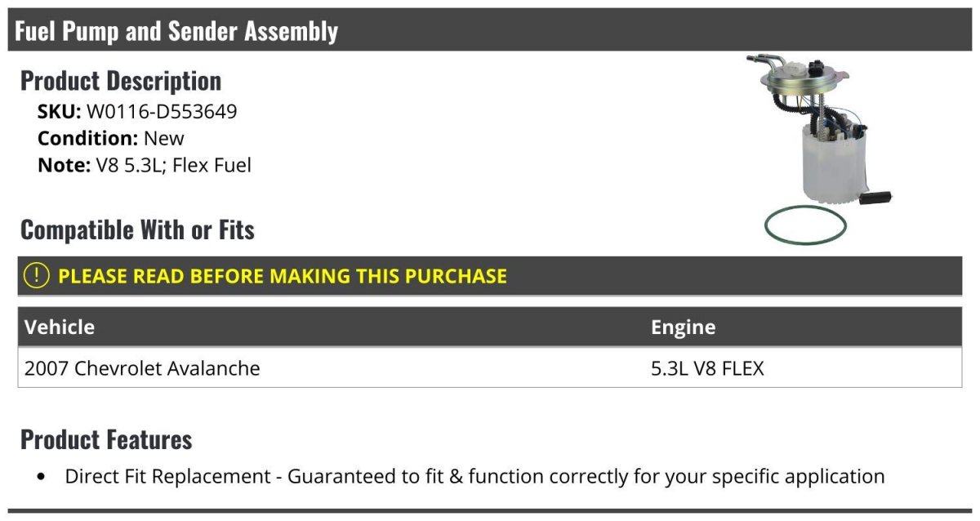This screenshot has height=521, width=980.
Task: Click the Product Description heading
Action: click(x=121, y=81)
